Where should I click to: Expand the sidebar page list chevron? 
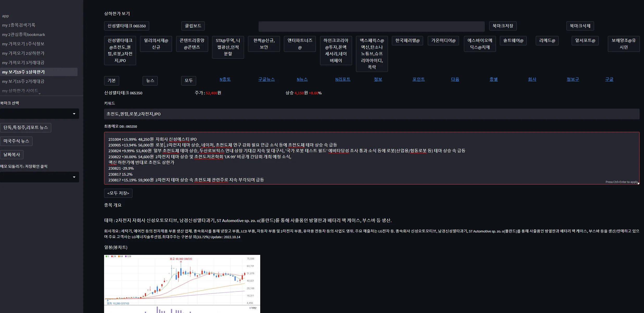(x=40, y=93)
